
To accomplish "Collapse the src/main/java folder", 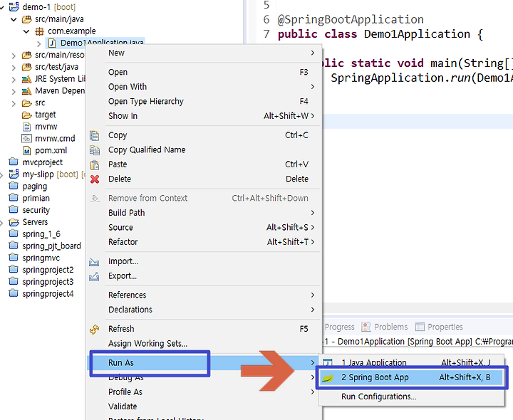I will click(14, 20).
